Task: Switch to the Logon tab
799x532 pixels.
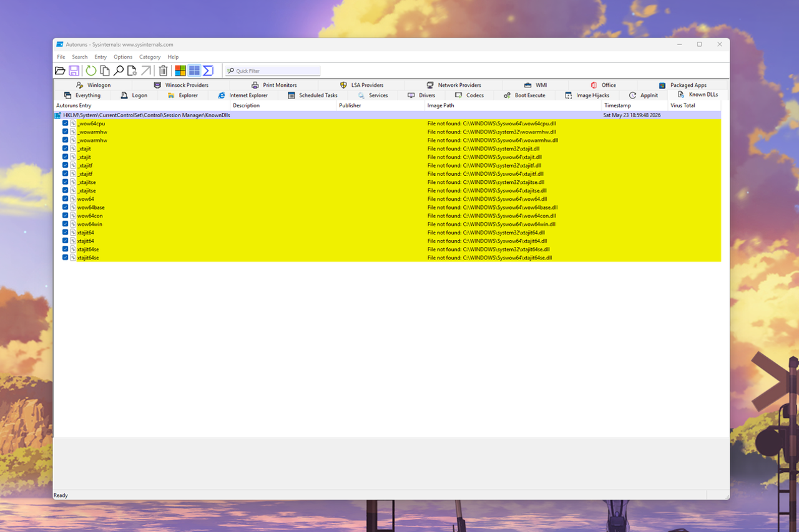Action: pyautogui.click(x=134, y=95)
